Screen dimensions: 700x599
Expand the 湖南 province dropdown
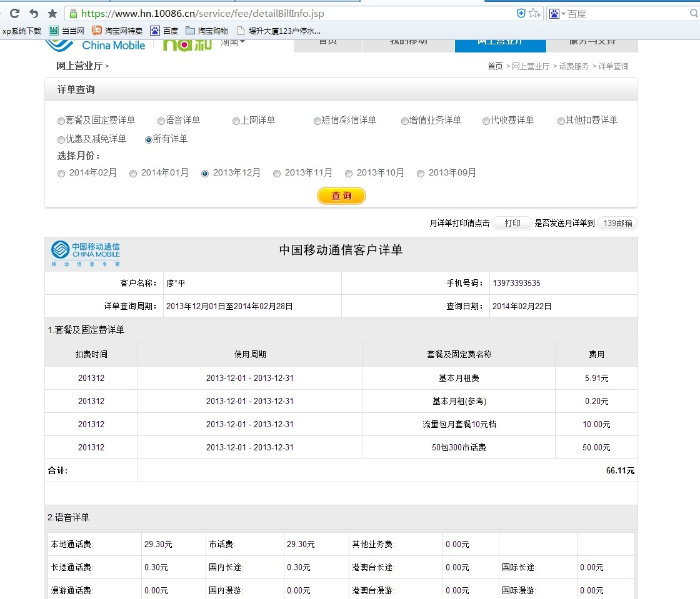tap(233, 42)
